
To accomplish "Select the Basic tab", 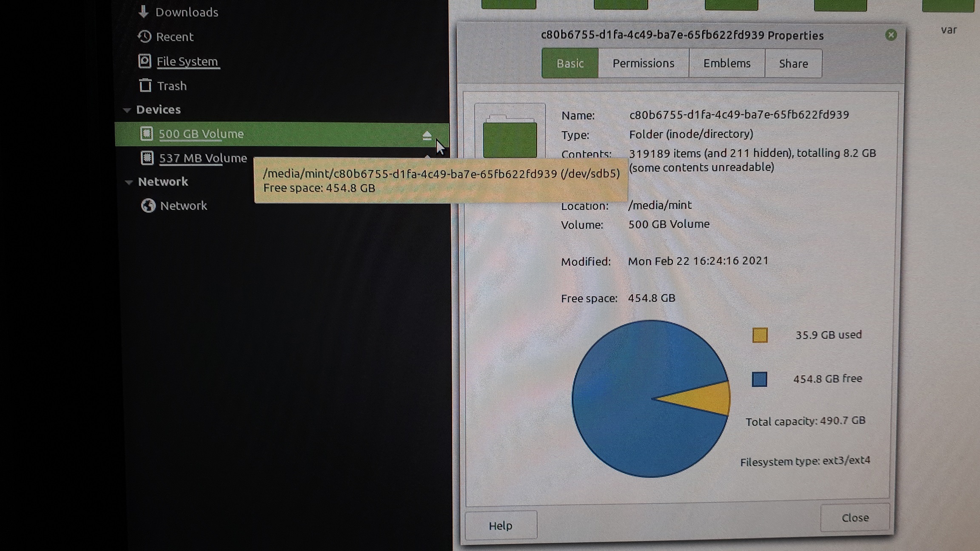I will coord(570,63).
